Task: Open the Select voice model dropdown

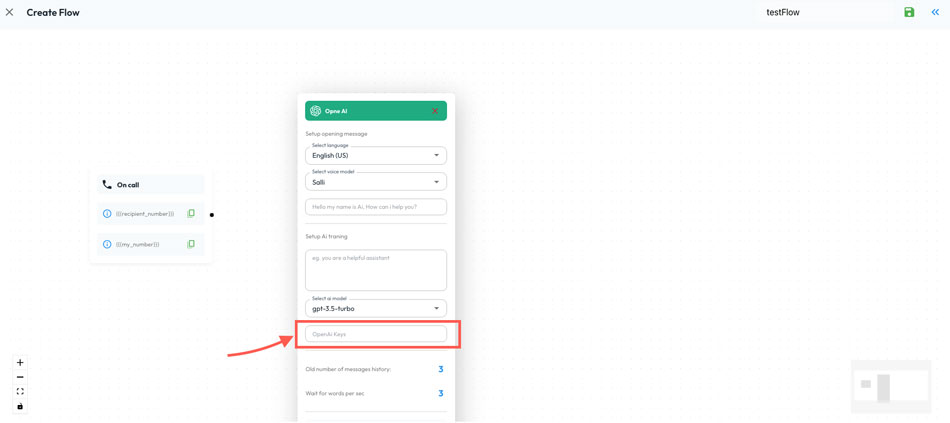Action: click(376, 182)
